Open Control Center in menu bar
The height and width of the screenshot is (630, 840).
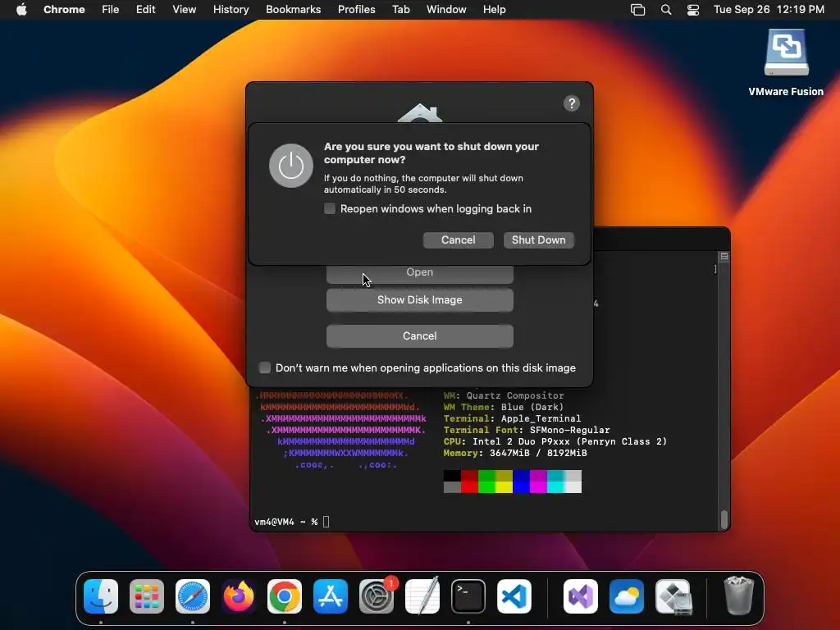coord(693,10)
